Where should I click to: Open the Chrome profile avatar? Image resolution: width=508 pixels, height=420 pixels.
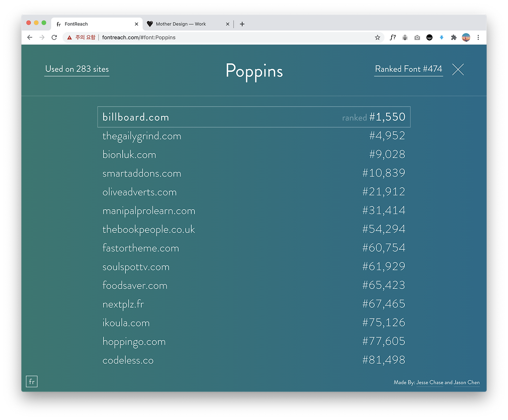coord(466,37)
